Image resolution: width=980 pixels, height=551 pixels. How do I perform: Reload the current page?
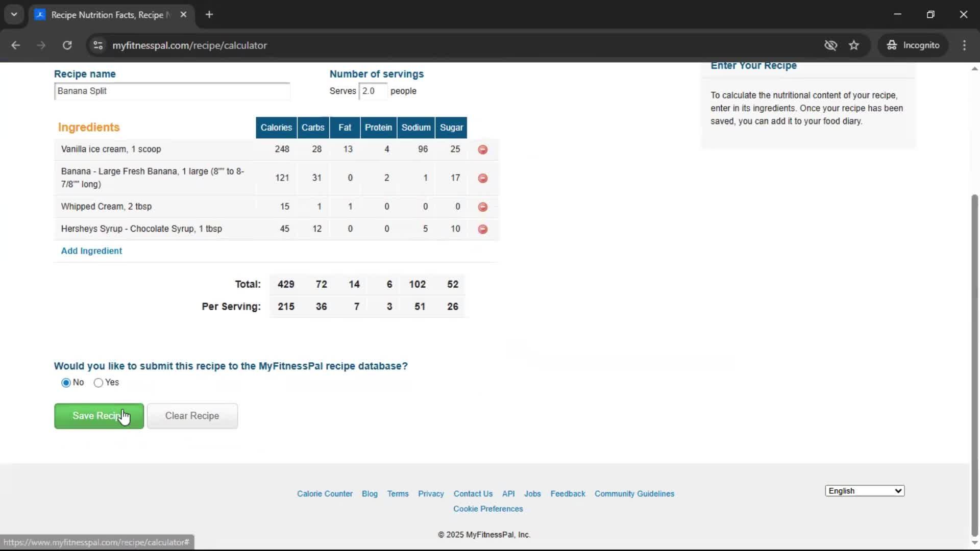67,45
